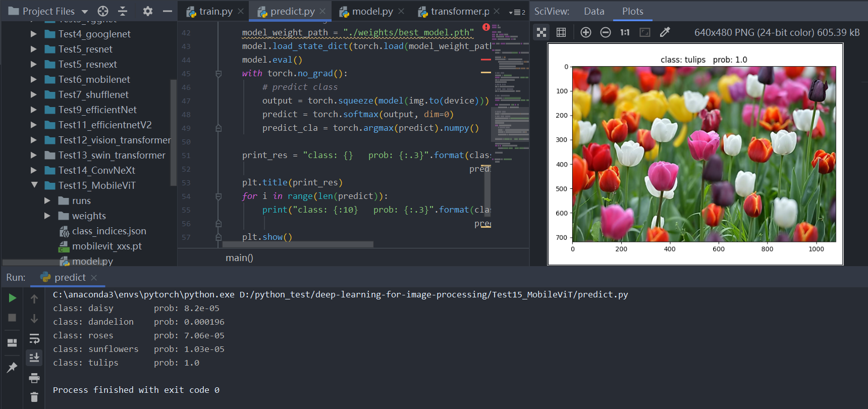Select the color picker eyedropper in SciView
868x409 pixels.
click(x=665, y=32)
